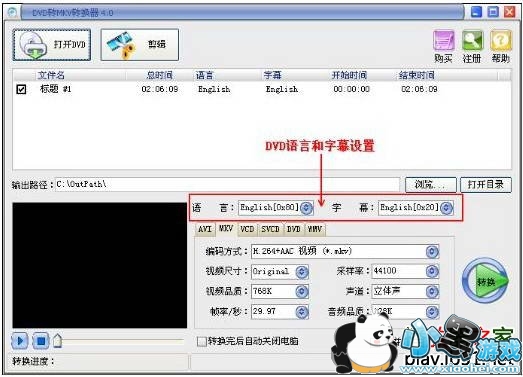This screenshot has height=377, width=523.
Task: Switch to the SVCD tab
Action: 270,230
